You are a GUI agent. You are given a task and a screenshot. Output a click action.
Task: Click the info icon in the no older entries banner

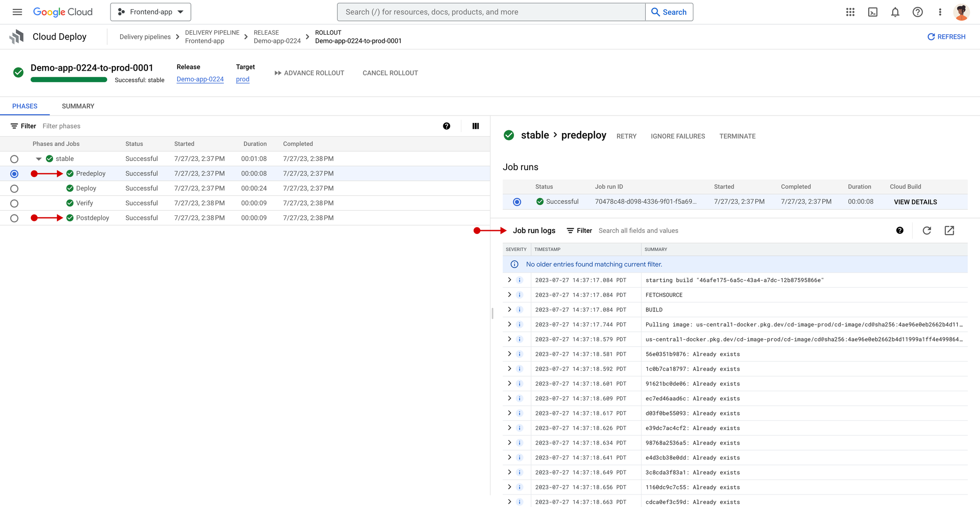514,264
